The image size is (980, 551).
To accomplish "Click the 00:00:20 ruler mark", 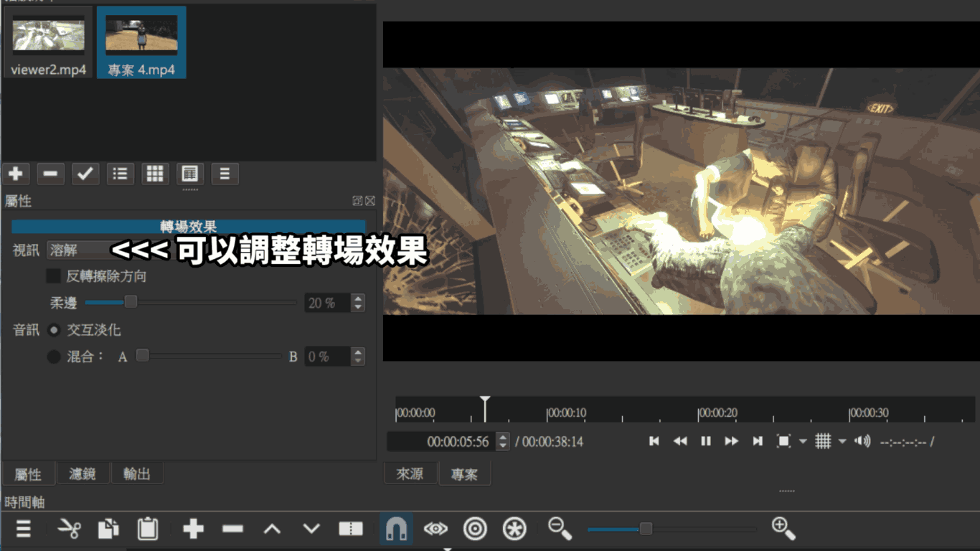I will 717,413.
